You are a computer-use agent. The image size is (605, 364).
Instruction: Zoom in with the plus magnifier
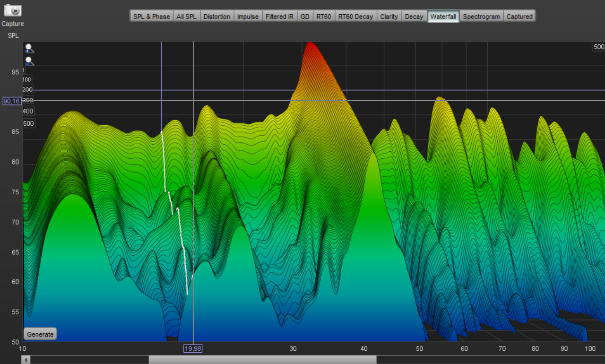point(29,48)
